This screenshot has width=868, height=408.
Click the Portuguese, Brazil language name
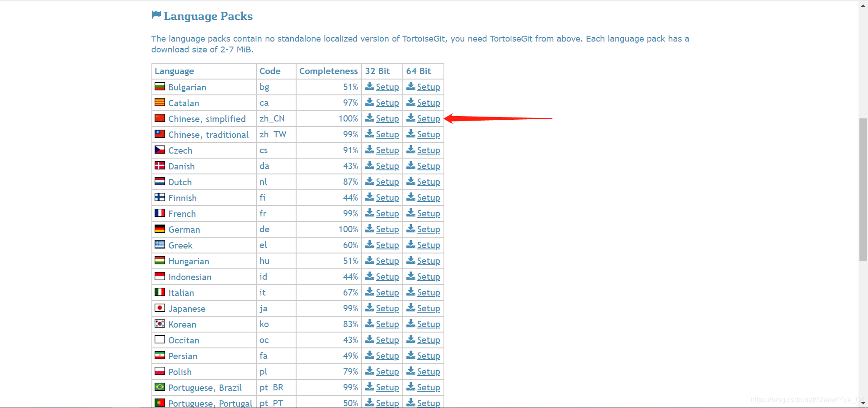pyautogui.click(x=205, y=388)
